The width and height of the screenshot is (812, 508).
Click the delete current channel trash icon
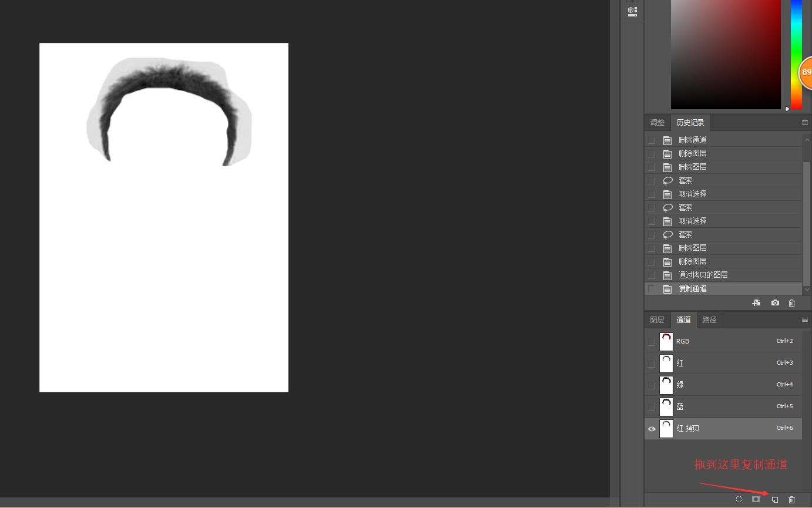click(x=791, y=500)
